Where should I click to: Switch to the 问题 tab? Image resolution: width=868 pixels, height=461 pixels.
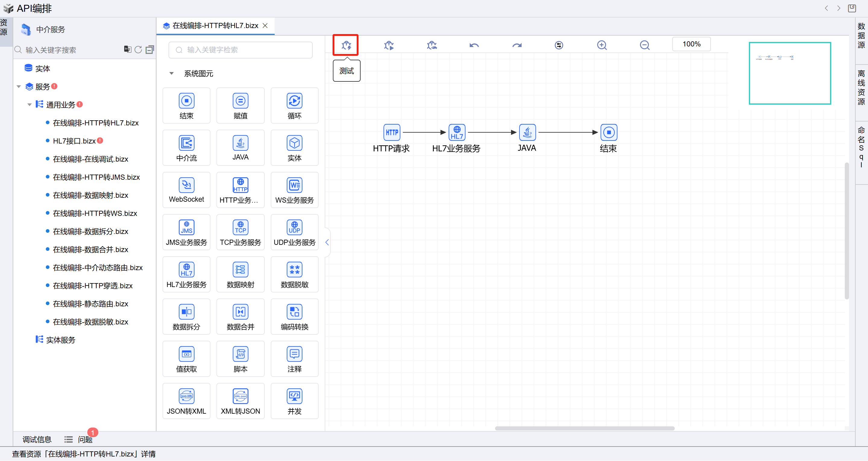point(85,439)
